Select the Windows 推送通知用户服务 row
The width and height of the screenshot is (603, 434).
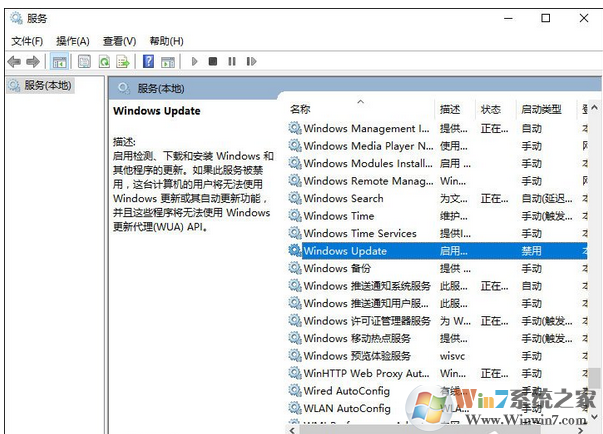pyautogui.click(x=438, y=303)
